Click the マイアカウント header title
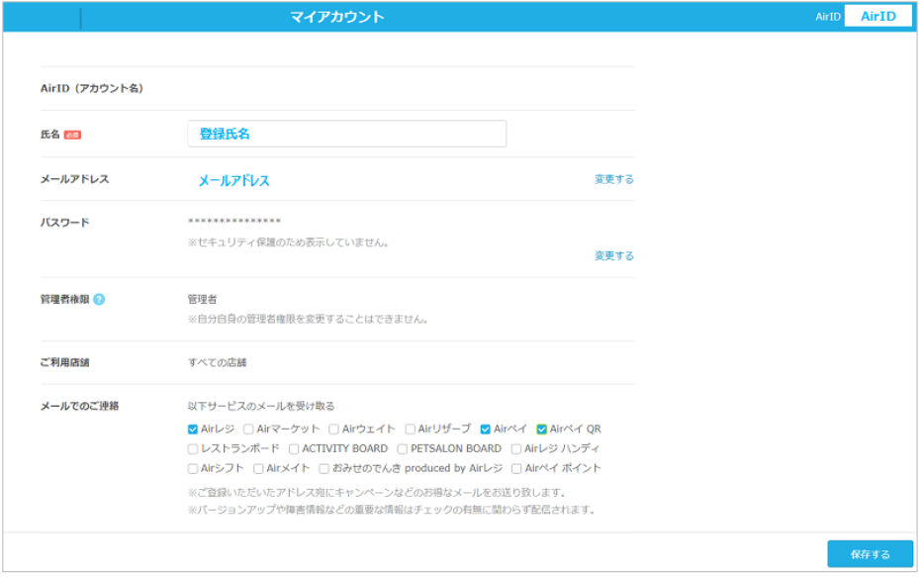The width and height of the screenshot is (924, 577). (337, 17)
